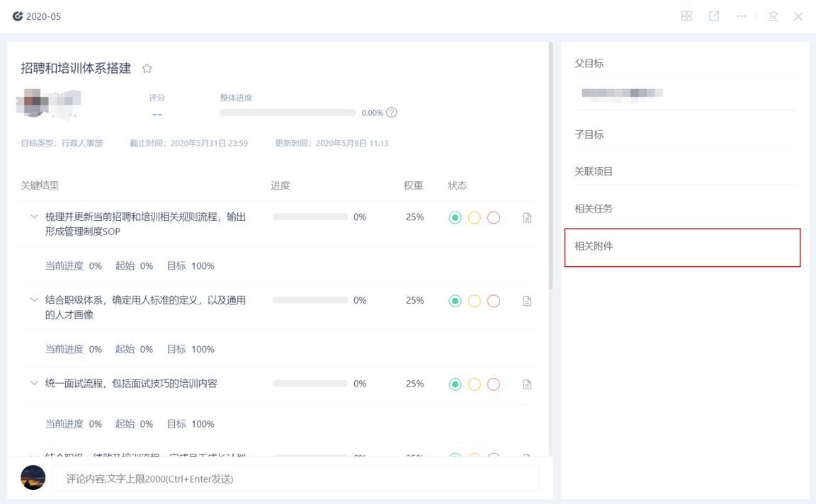The image size is (816, 504).
Task: Click progress bar of 梳理并更新当前招聘 result
Action: [310, 217]
